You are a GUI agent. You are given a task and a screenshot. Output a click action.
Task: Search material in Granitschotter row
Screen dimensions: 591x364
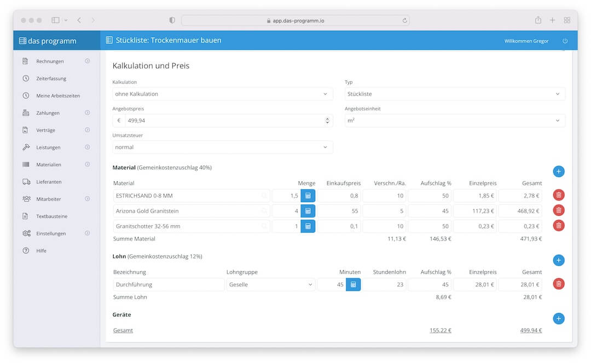pyautogui.click(x=264, y=226)
